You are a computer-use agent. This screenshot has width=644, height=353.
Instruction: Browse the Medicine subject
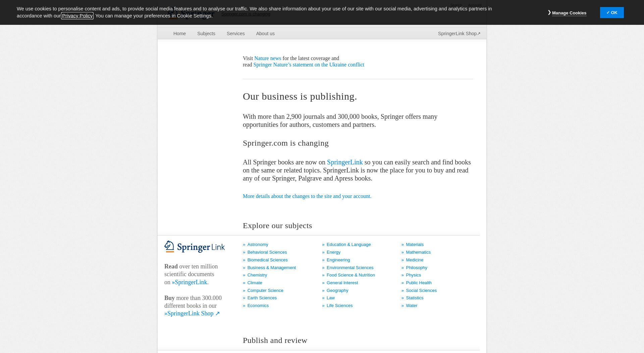(414, 260)
